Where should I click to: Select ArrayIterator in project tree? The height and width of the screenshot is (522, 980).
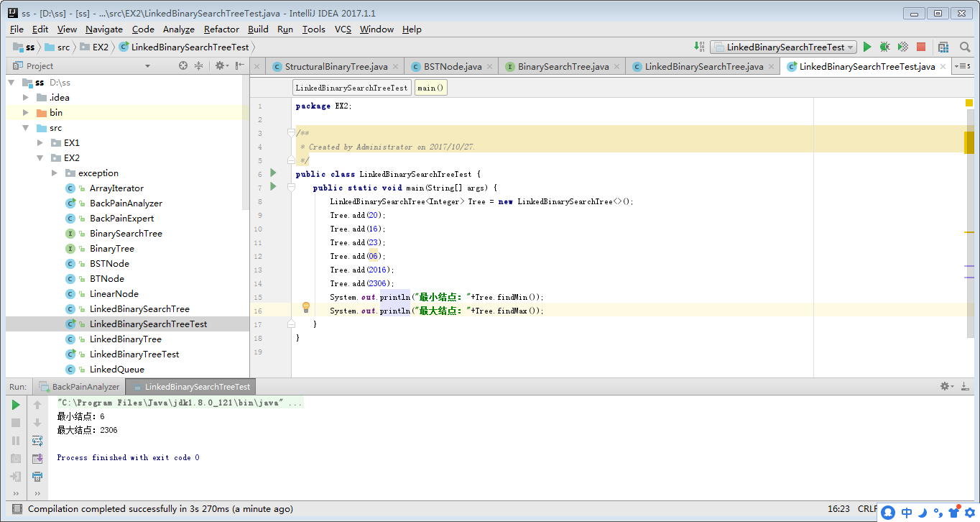[116, 188]
